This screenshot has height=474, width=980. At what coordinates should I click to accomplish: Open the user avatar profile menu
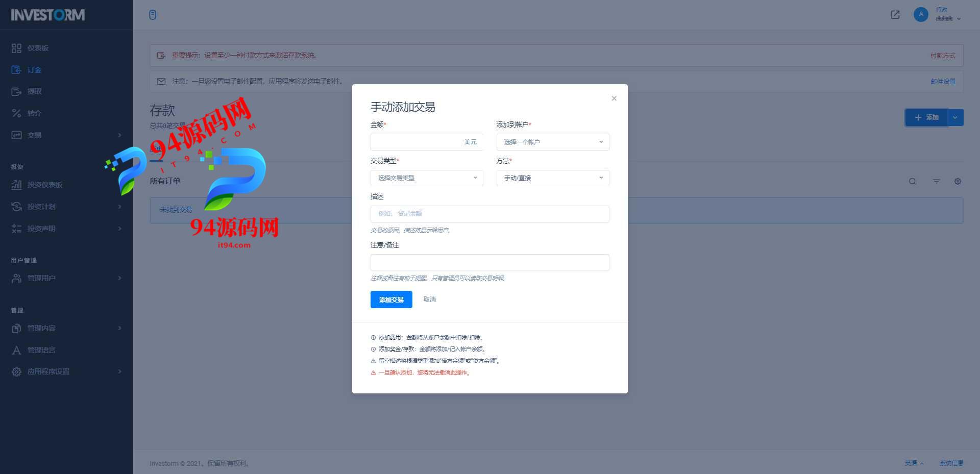(x=921, y=15)
